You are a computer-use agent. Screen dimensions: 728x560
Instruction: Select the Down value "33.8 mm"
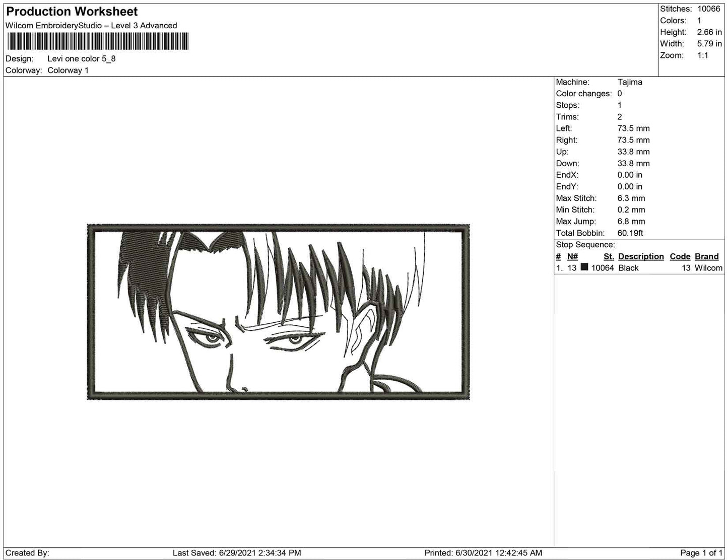point(634,163)
